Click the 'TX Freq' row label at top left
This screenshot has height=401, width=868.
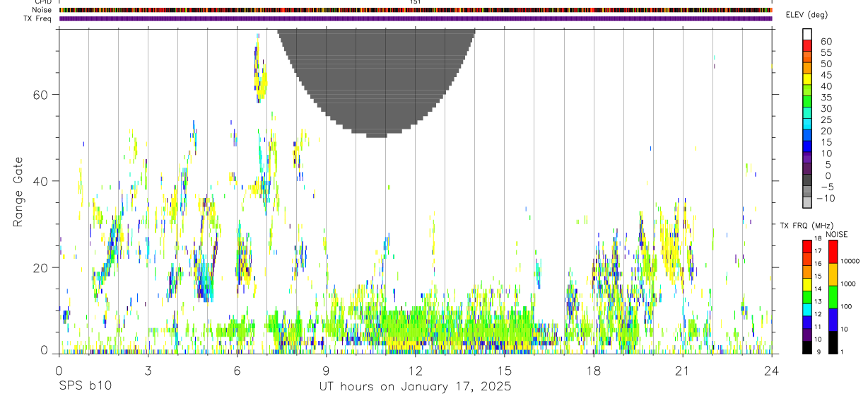(x=39, y=18)
